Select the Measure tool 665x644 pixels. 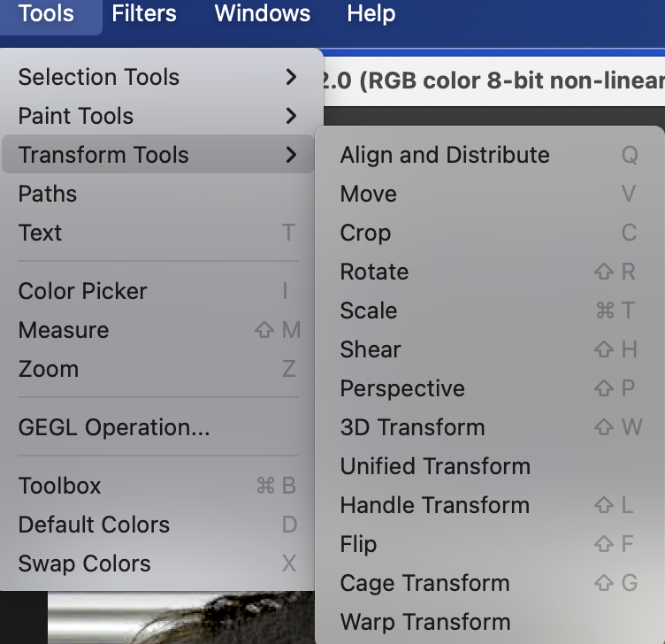(64, 330)
